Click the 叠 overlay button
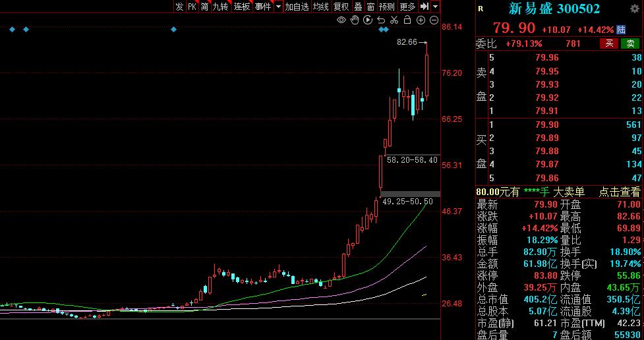Viewport: 644px width, 340px height. pyautogui.click(x=358, y=6)
